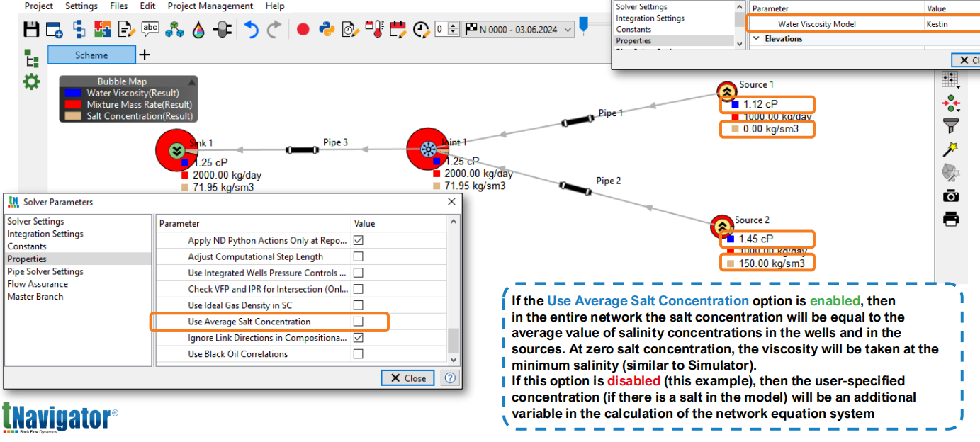980x442 pixels.
Task: Click the Save project floppy disk icon
Action: coord(32,29)
